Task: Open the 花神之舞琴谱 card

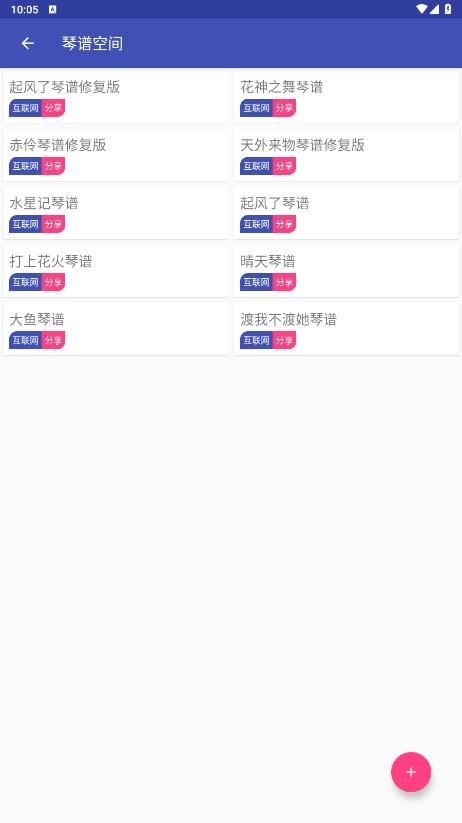Action: 346,97
